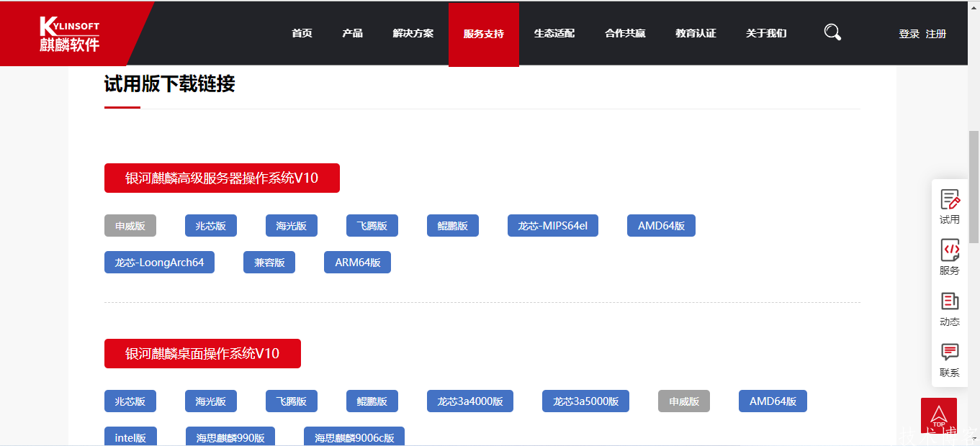Select server 鲲鹏版 download button
The image size is (980, 446).
click(x=453, y=226)
